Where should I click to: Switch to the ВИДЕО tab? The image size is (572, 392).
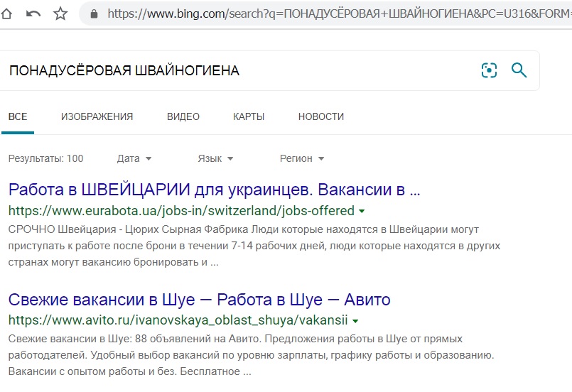point(183,116)
